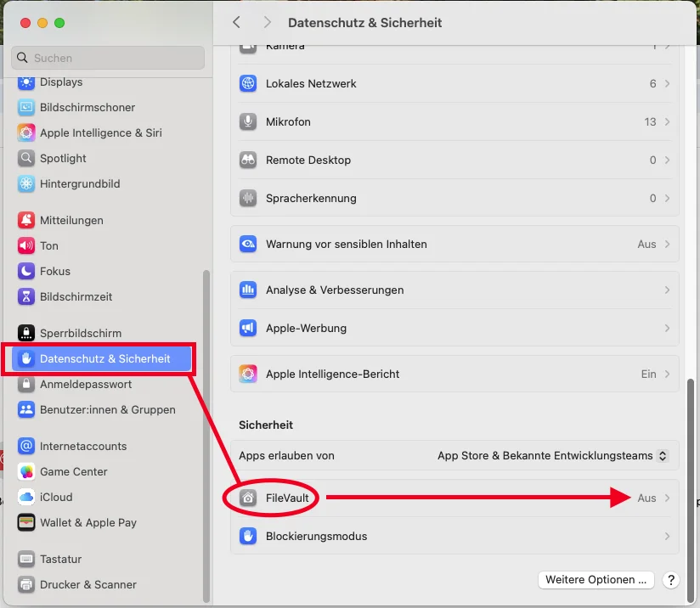Open the Hintergrundbild icon
Screen dimensions: 700x608
click(25, 184)
